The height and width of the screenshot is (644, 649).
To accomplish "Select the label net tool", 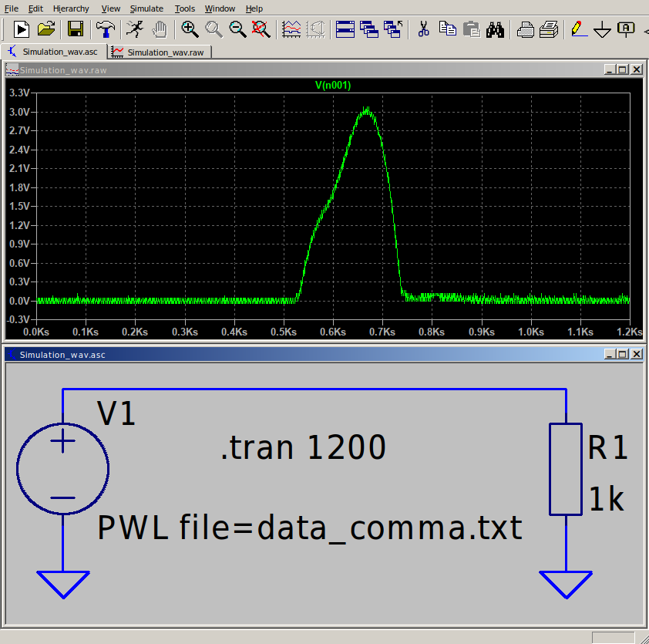I will click(x=626, y=29).
